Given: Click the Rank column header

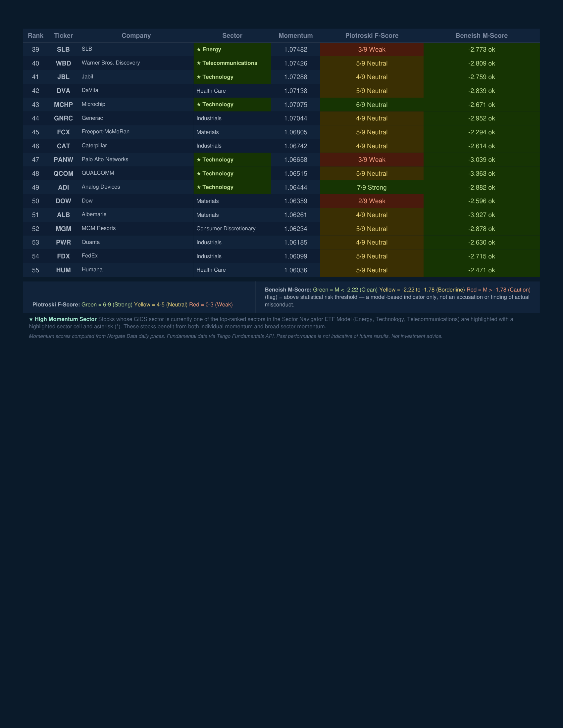Looking at the screenshot, I should (x=35, y=35).
